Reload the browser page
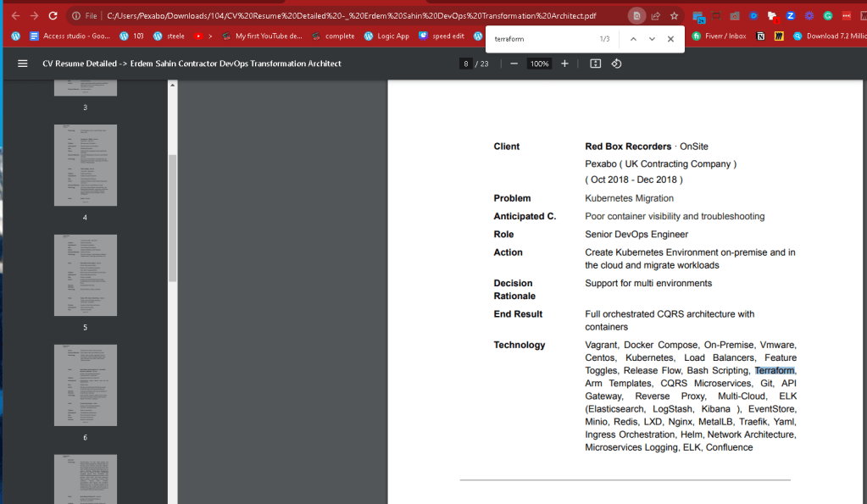 pos(53,16)
